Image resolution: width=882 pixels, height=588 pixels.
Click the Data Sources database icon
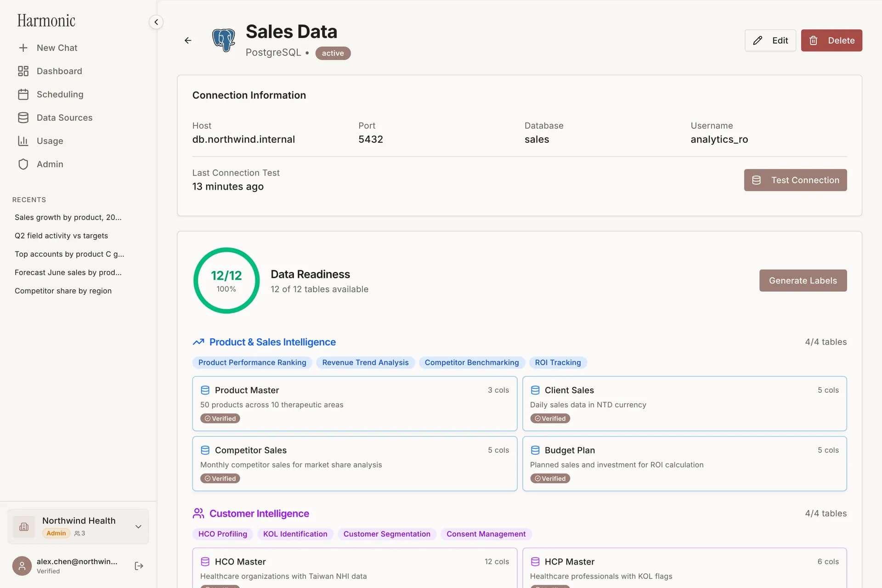coord(23,118)
